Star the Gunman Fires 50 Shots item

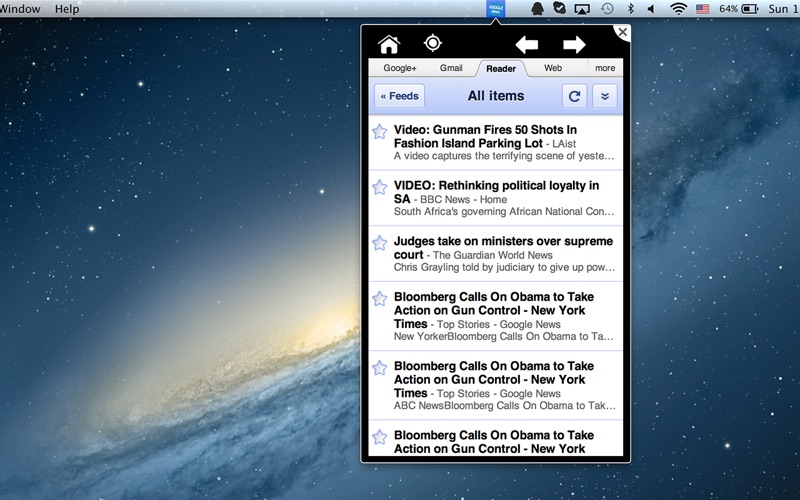pos(380,132)
